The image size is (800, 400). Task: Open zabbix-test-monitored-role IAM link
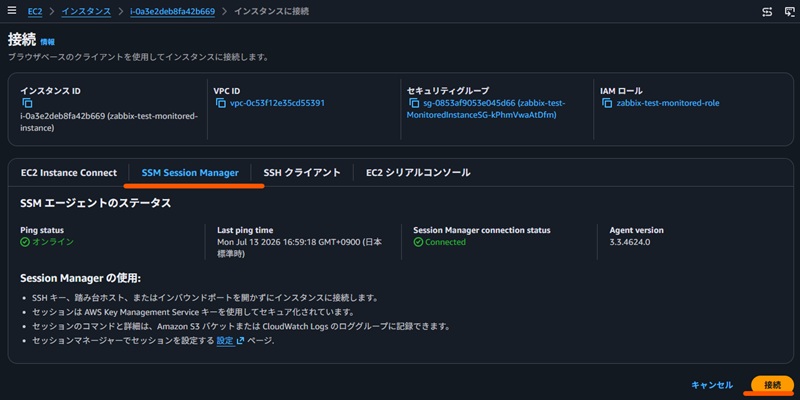[668, 103]
